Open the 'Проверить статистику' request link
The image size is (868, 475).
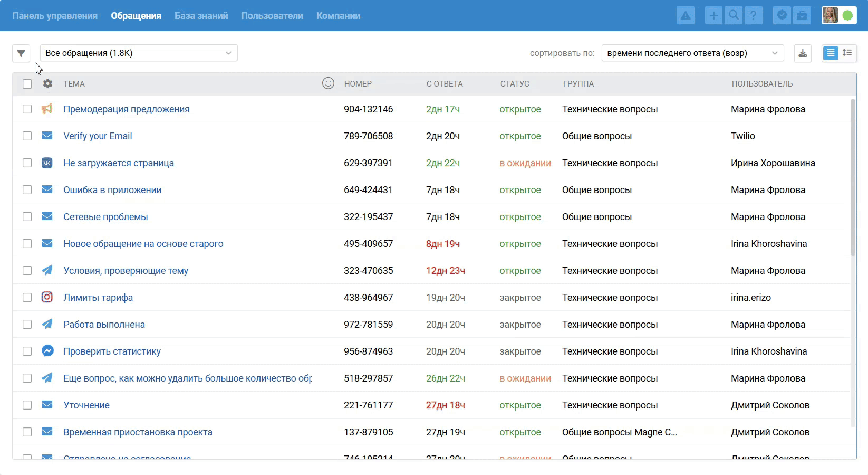pos(112,351)
